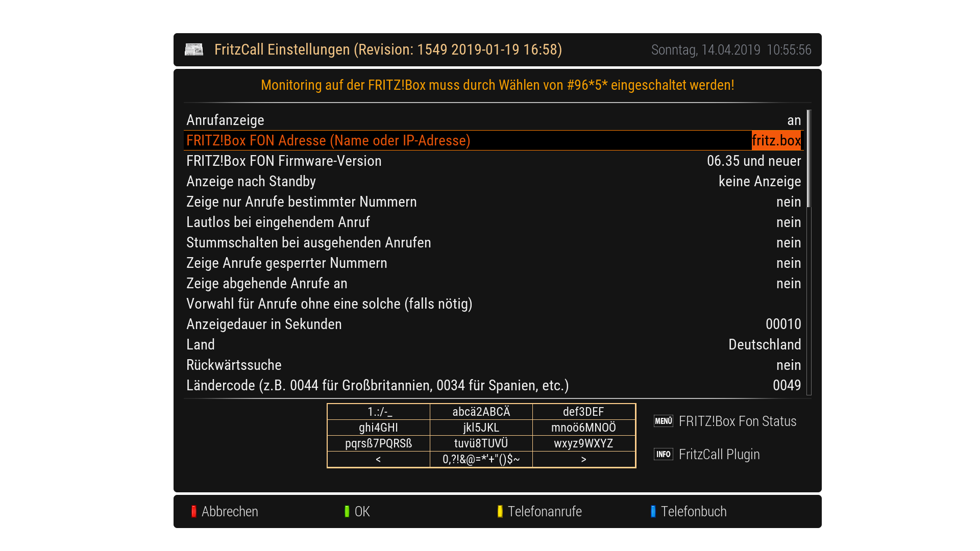Toggle 'Rückwärtssuche' nein value
The height and width of the screenshot is (551, 980).
pyautogui.click(x=788, y=365)
